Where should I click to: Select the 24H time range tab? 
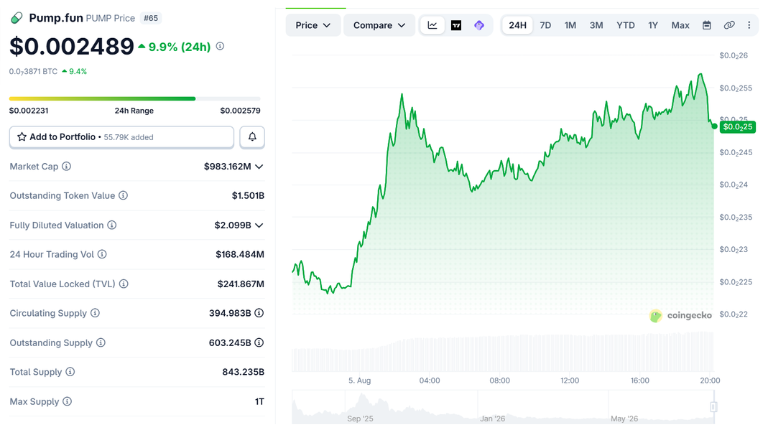[517, 25]
